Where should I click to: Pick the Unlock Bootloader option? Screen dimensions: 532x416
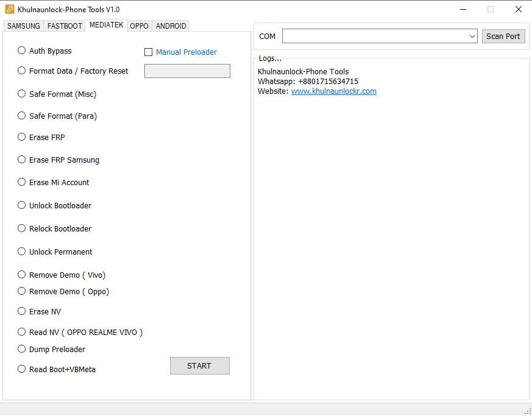(22, 205)
